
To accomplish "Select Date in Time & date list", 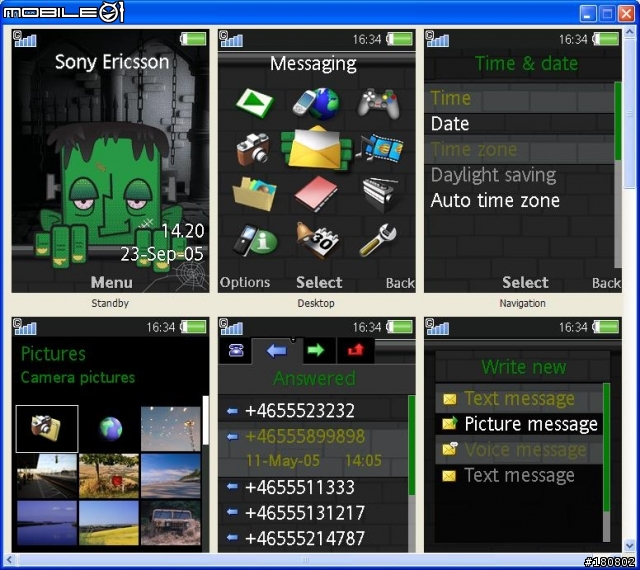I will [519, 124].
